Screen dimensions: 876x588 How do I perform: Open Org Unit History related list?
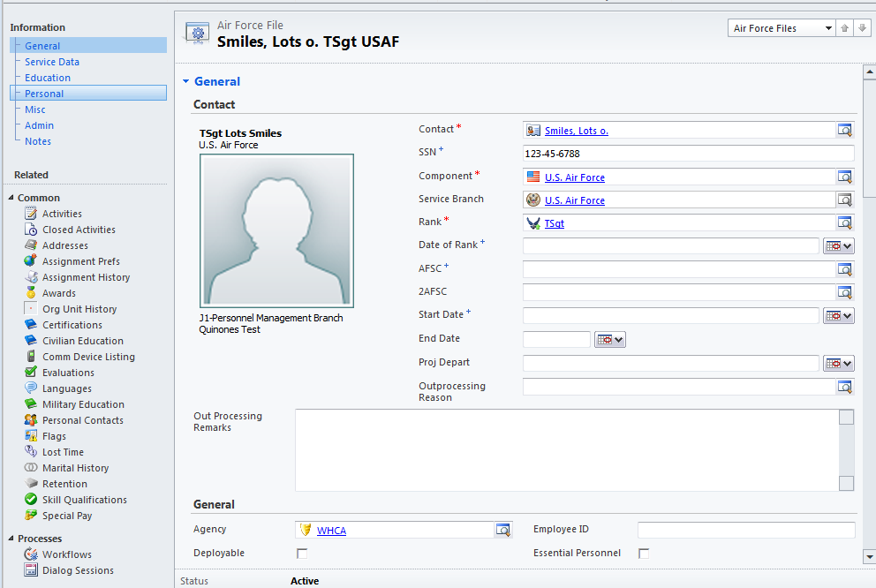point(79,309)
